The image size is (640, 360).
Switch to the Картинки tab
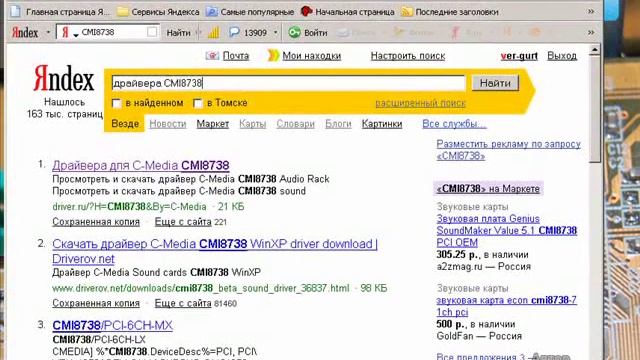[x=382, y=124]
